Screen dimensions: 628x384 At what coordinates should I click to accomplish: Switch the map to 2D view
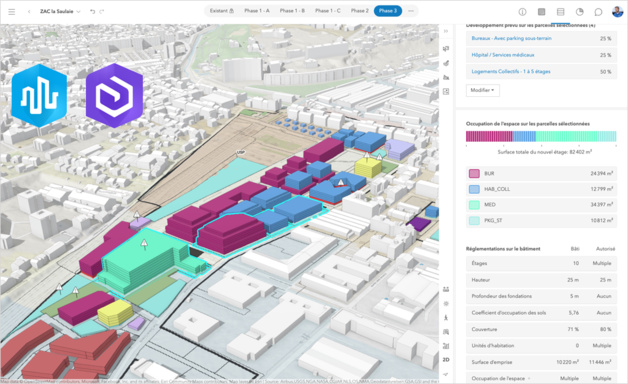(446, 360)
